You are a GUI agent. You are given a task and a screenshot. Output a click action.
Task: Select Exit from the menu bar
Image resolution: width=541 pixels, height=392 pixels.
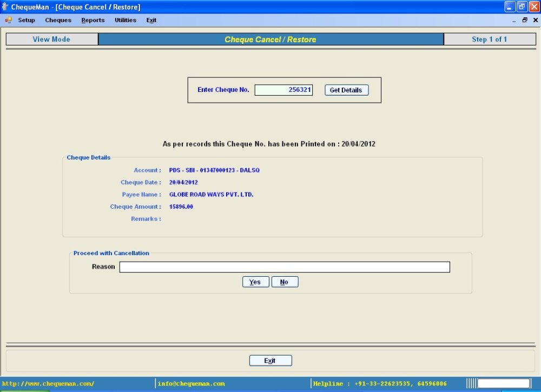click(151, 20)
